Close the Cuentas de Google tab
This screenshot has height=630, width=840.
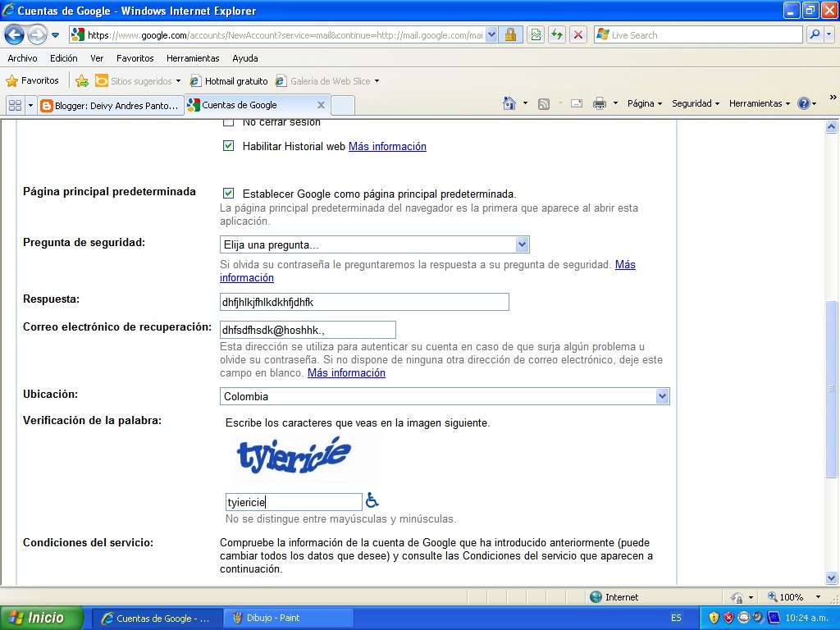(321, 105)
